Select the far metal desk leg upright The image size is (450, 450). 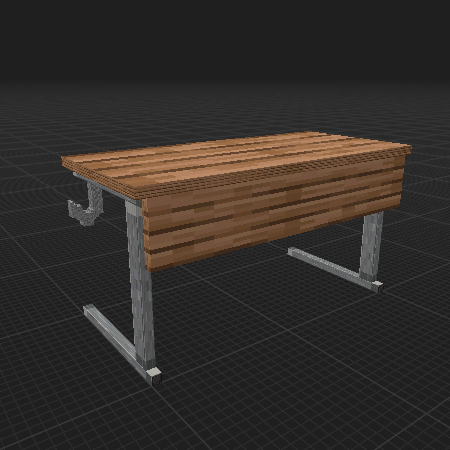point(371,246)
